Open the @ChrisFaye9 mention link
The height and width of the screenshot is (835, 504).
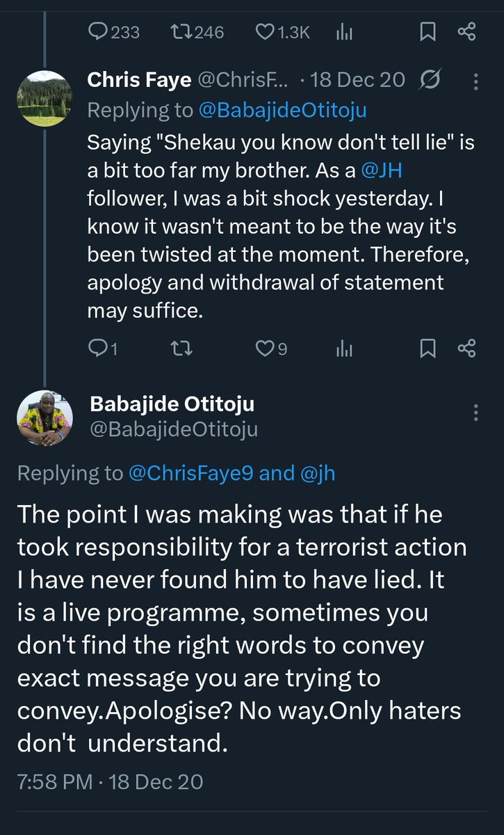pyautogui.click(x=192, y=474)
